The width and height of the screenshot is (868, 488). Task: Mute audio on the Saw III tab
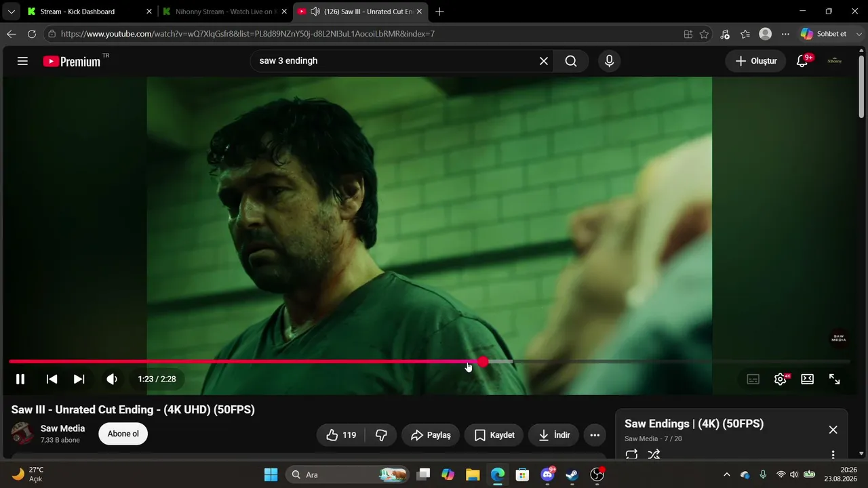pyautogui.click(x=315, y=12)
